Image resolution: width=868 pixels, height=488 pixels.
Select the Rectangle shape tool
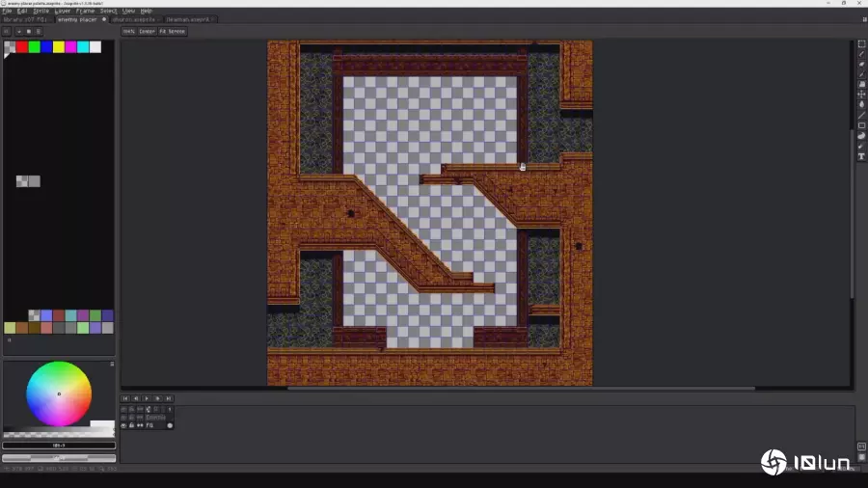861,125
